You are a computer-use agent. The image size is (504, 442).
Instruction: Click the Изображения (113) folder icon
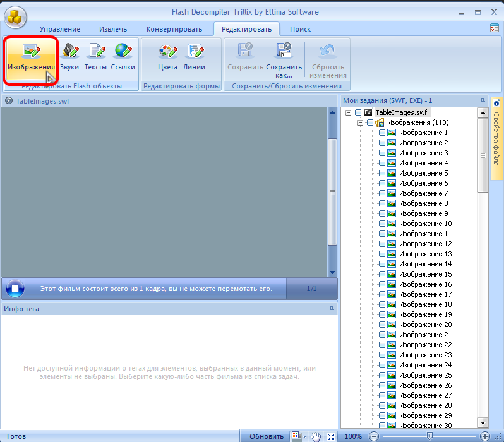click(380, 122)
